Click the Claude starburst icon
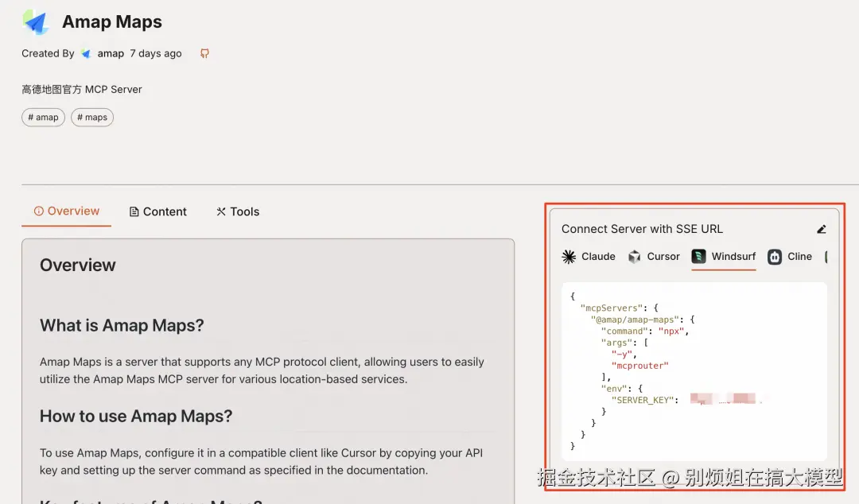Viewport: 859px width, 504px height. coord(569,257)
